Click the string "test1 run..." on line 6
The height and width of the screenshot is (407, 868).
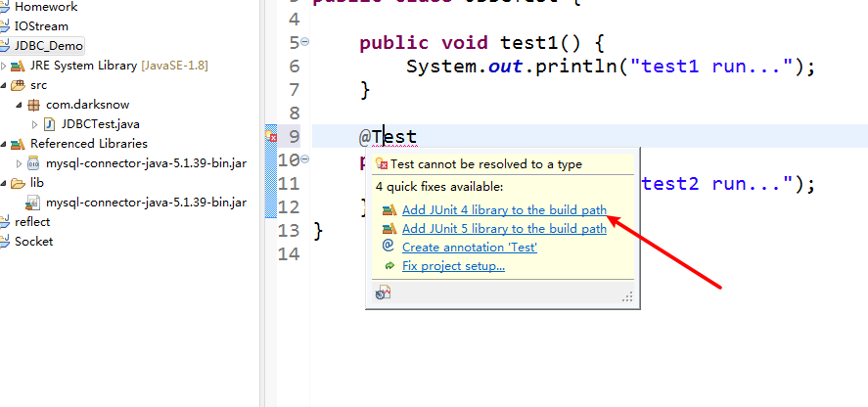pyautogui.click(x=710, y=67)
